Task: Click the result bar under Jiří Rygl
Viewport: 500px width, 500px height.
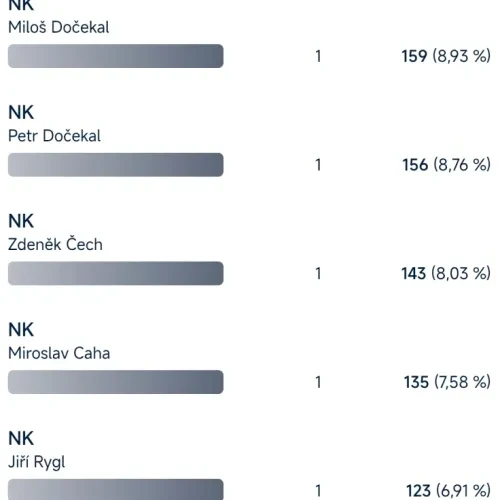Action: point(116,489)
